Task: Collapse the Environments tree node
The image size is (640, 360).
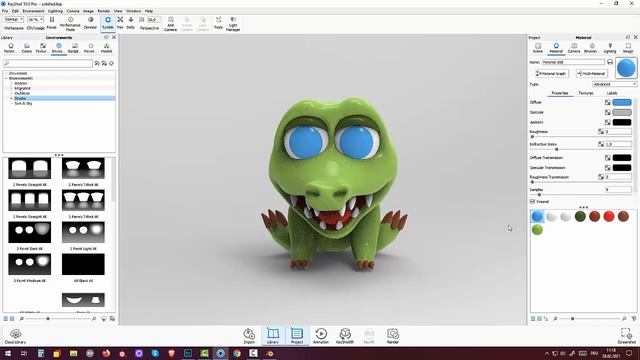Action: 7,78
